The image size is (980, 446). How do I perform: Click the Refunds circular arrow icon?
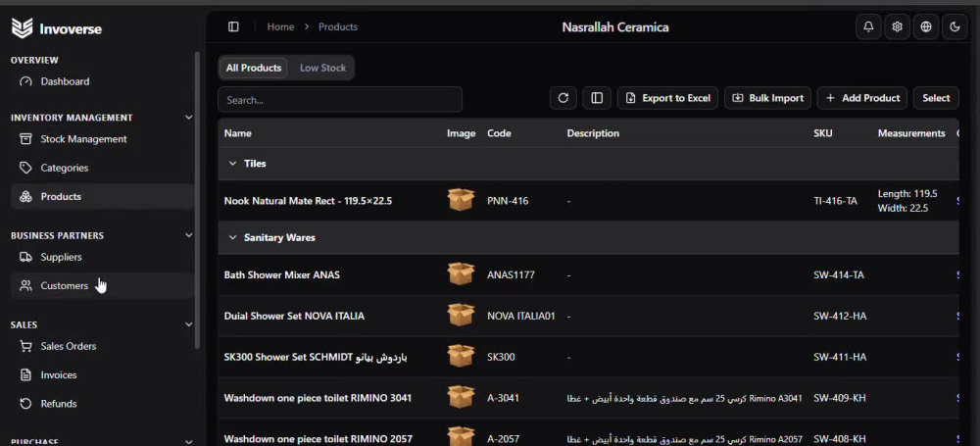(25, 404)
